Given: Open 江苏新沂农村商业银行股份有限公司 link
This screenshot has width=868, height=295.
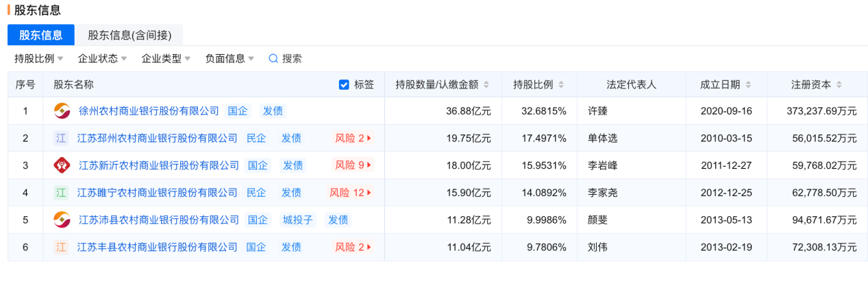Looking at the screenshot, I should click(159, 165).
